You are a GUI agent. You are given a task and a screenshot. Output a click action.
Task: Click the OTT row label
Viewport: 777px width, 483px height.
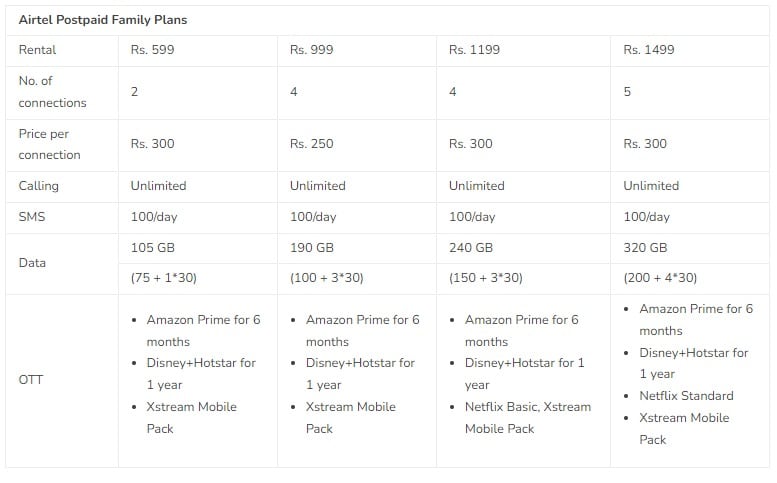(x=30, y=380)
